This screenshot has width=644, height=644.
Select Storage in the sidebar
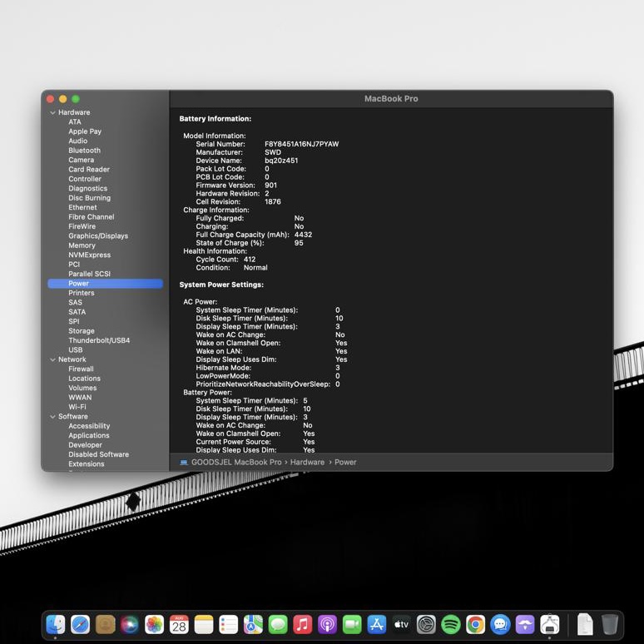[x=82, y=331]
